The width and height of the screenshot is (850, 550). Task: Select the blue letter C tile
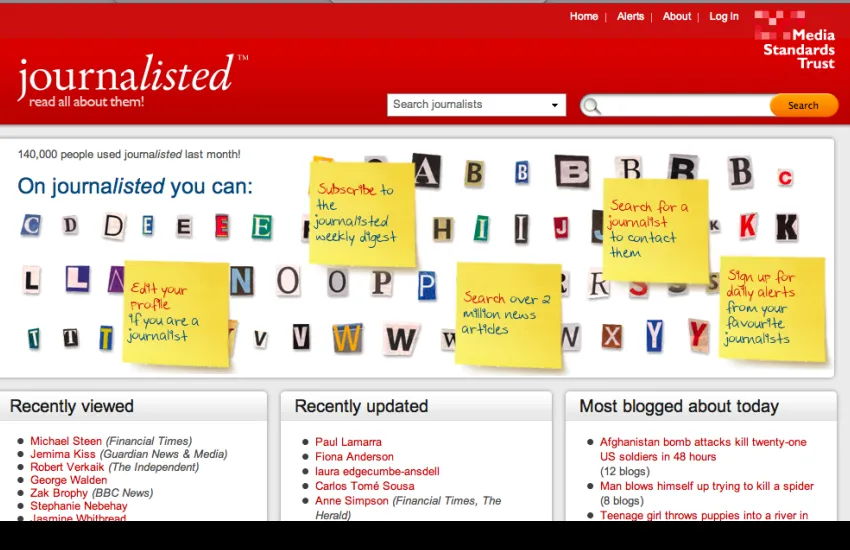tap(31, 225)
